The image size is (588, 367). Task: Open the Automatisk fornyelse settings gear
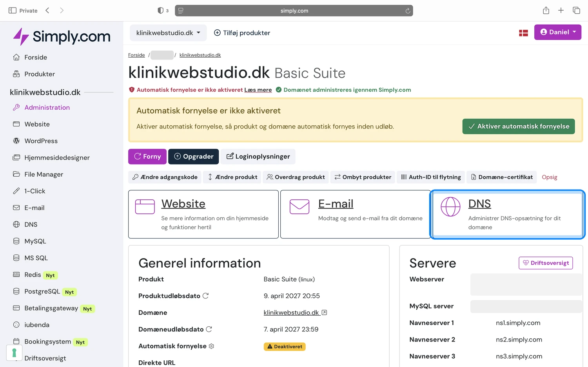(x=211, y=346)
